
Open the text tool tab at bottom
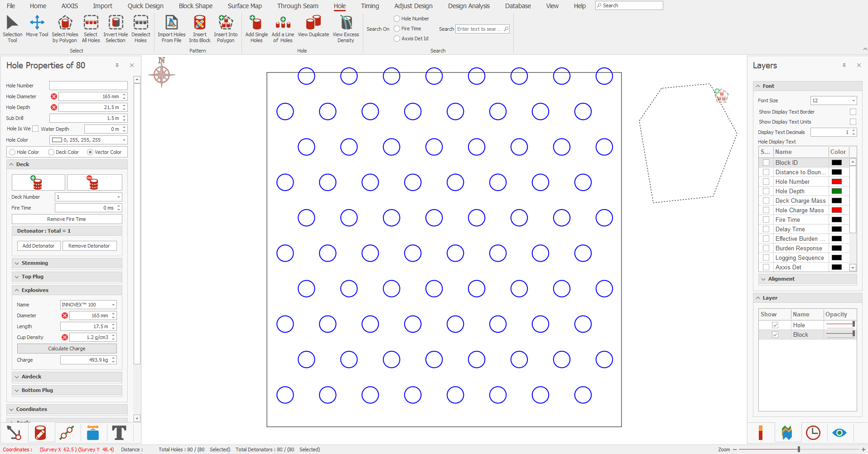pos(119,433)
